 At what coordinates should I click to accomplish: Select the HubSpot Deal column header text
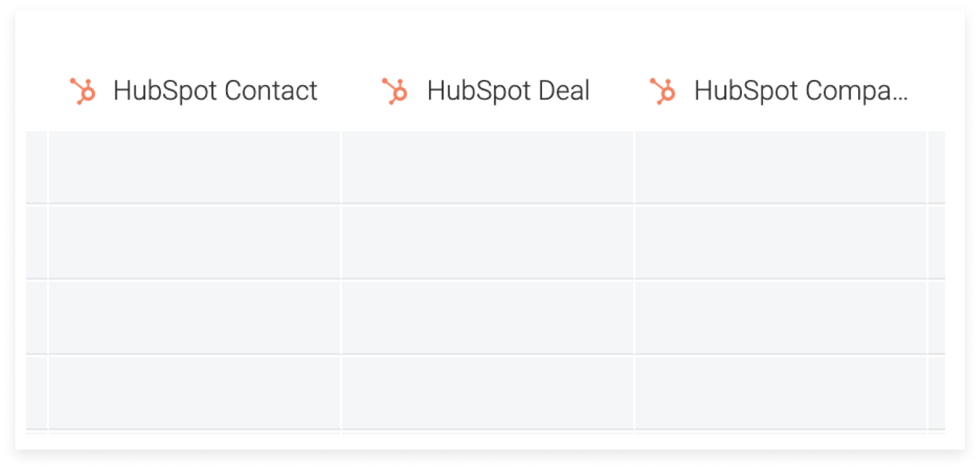[508, 91]
